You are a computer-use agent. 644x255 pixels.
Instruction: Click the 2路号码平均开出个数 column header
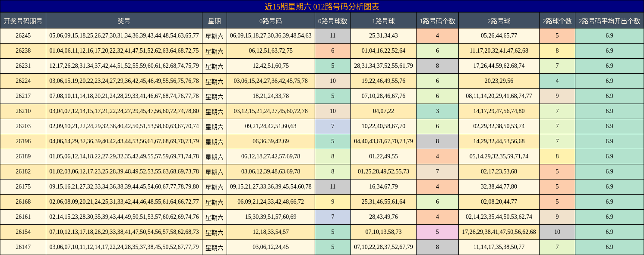609,21
